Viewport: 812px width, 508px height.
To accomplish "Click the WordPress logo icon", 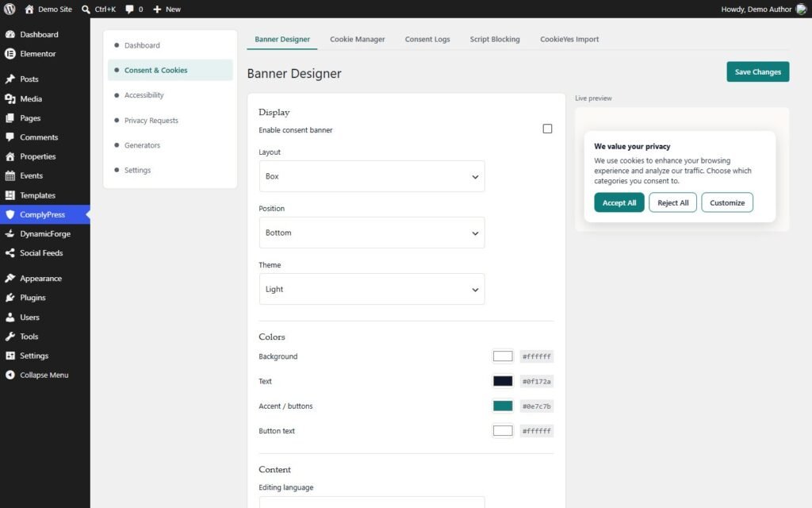I will pos(10,9).
